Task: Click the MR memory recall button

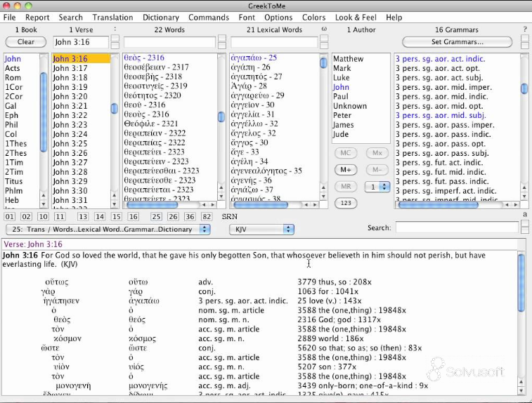Action: [x=345, y=187]
